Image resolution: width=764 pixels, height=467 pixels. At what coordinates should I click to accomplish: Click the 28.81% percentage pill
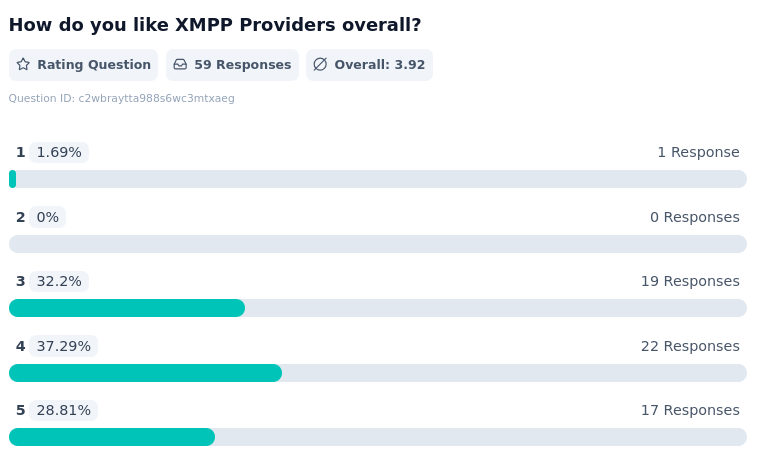coord(63,410)
